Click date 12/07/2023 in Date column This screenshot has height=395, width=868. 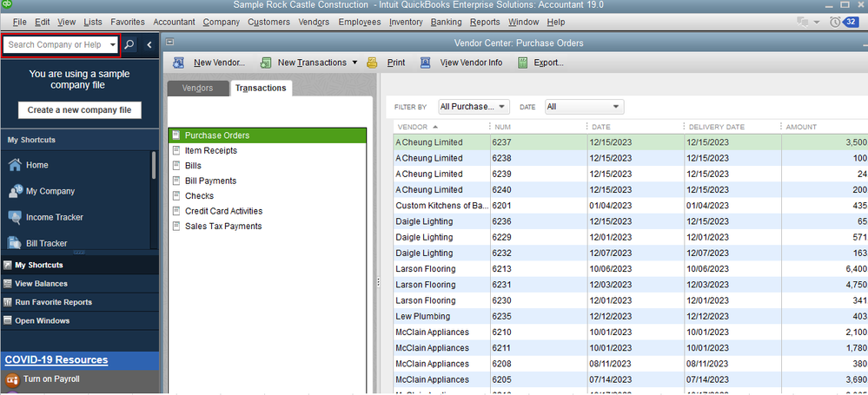click(x=611, y=253)
